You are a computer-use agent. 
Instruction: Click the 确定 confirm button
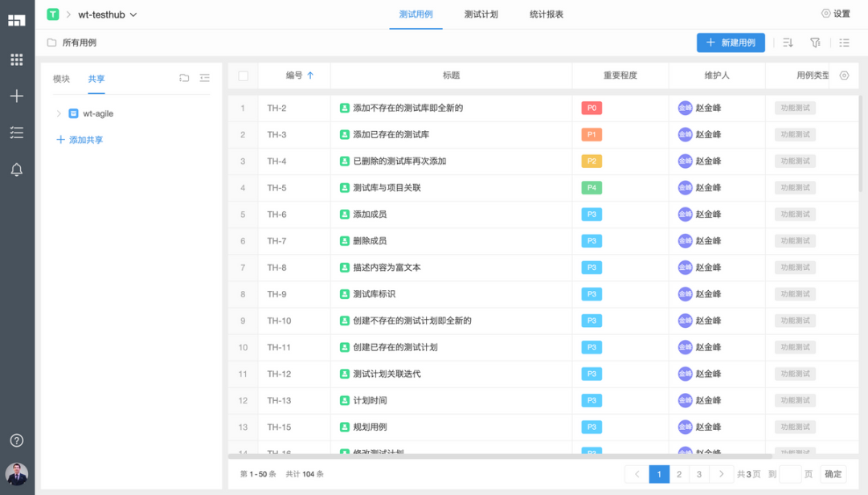coord(833,474)
